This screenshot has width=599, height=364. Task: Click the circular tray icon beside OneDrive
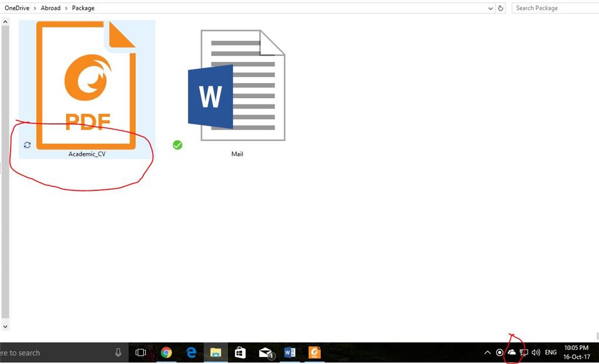(500, 352)
